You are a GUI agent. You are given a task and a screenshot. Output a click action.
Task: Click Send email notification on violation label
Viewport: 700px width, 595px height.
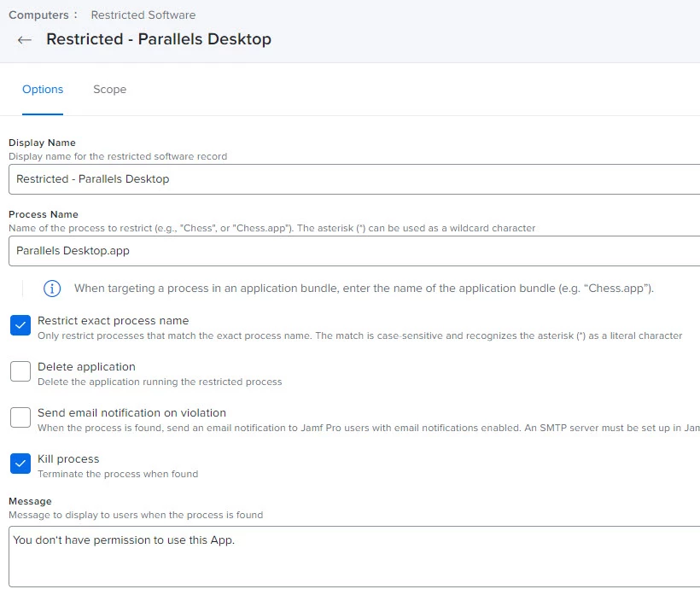[x=131, y=413]
